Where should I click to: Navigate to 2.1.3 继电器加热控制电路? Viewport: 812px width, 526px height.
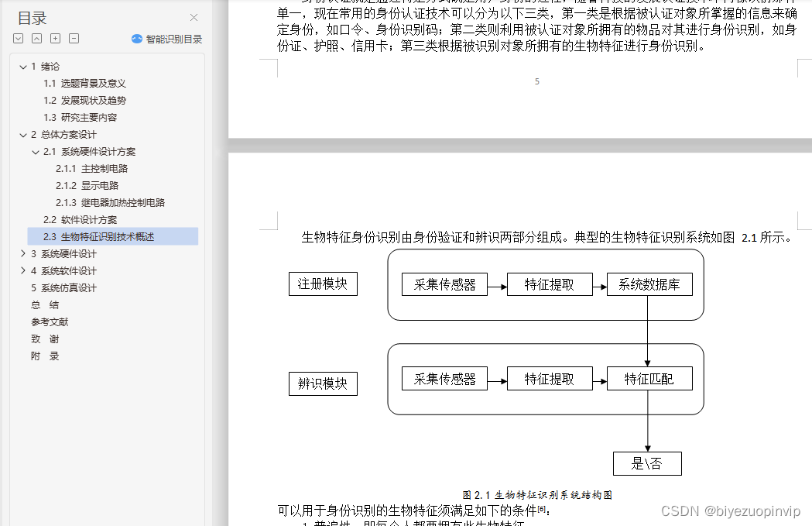coord(110,203)
